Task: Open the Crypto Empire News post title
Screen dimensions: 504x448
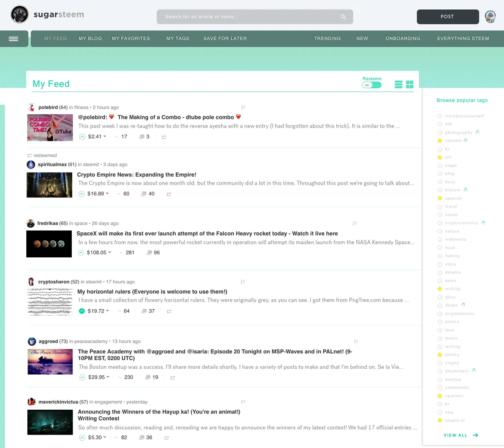Action: coord(137,175)
